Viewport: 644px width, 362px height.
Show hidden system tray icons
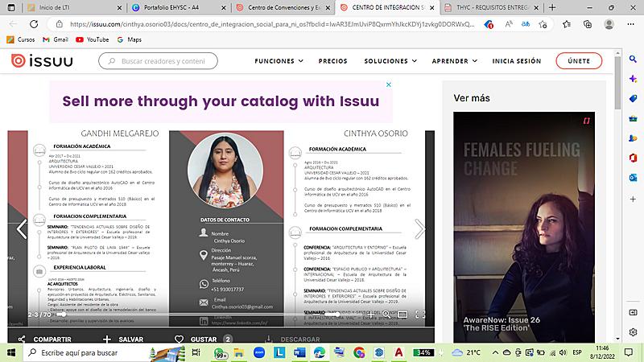[495, 352]
